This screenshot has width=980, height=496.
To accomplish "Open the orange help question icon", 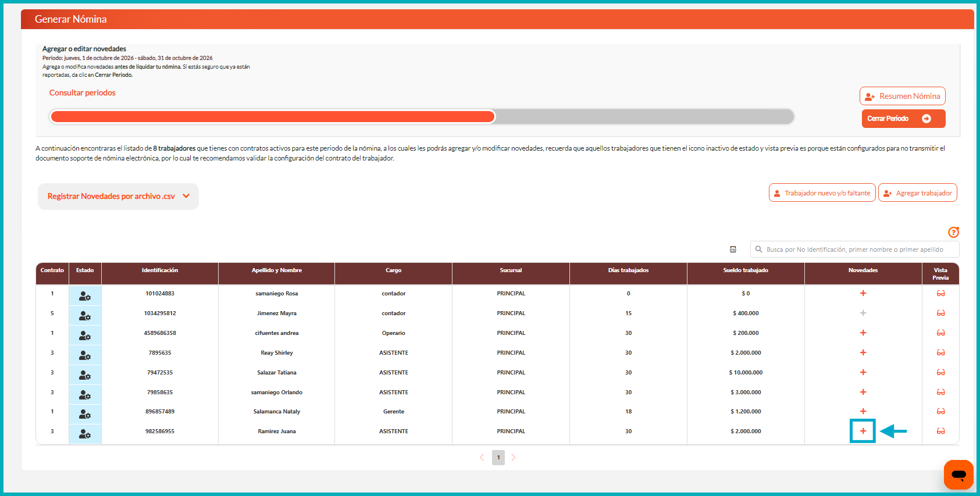I will tap(953, 232).
